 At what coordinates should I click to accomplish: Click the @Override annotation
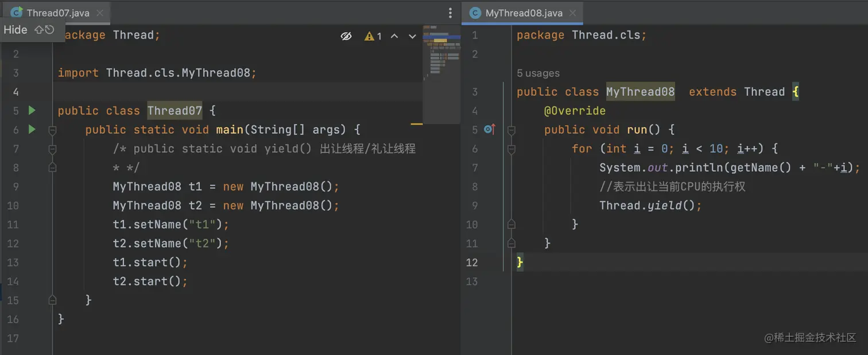(575, 110)
